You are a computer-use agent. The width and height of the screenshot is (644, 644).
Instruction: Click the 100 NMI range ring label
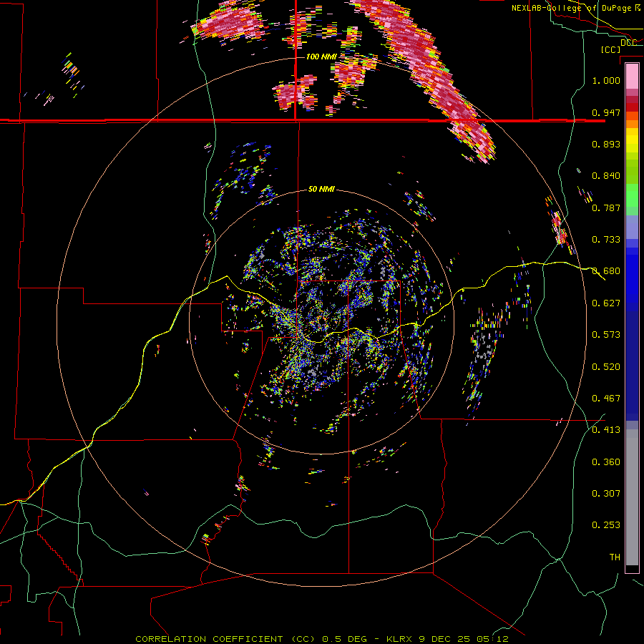click(x=321, y=57)
